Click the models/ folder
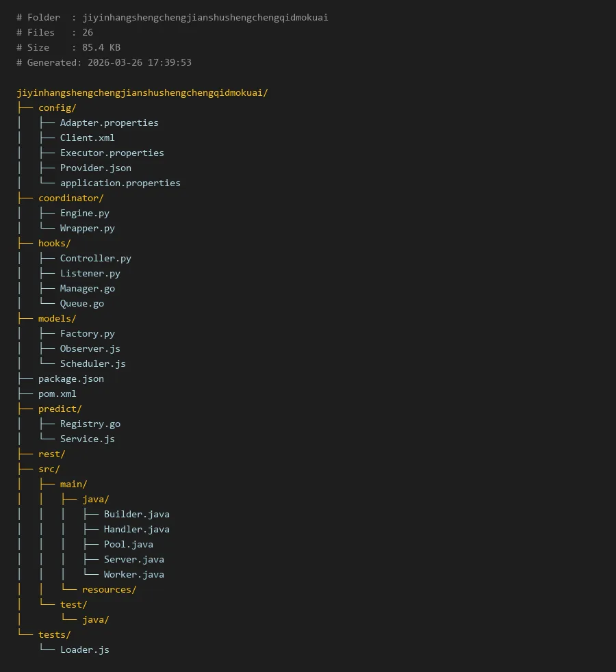616x672 pixels. (57, 318)
